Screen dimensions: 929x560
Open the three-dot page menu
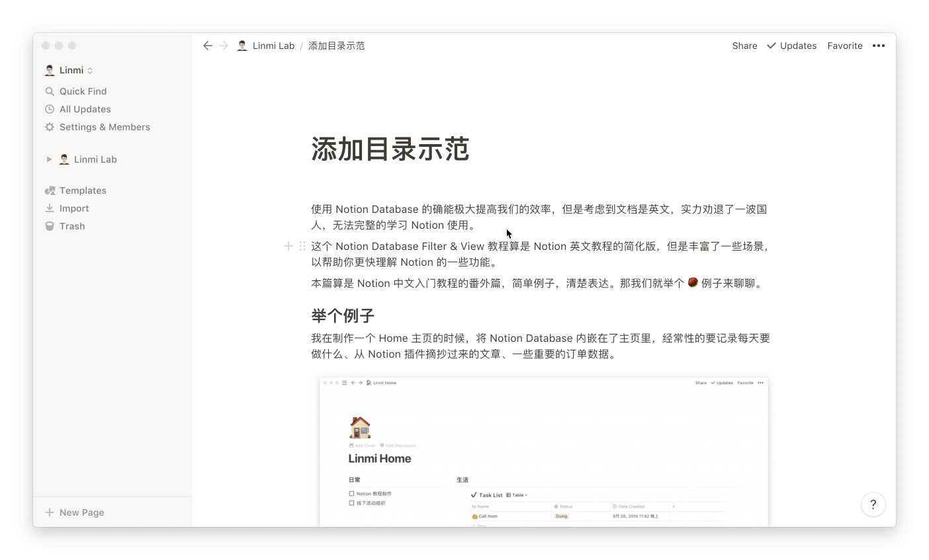point(879,46)
